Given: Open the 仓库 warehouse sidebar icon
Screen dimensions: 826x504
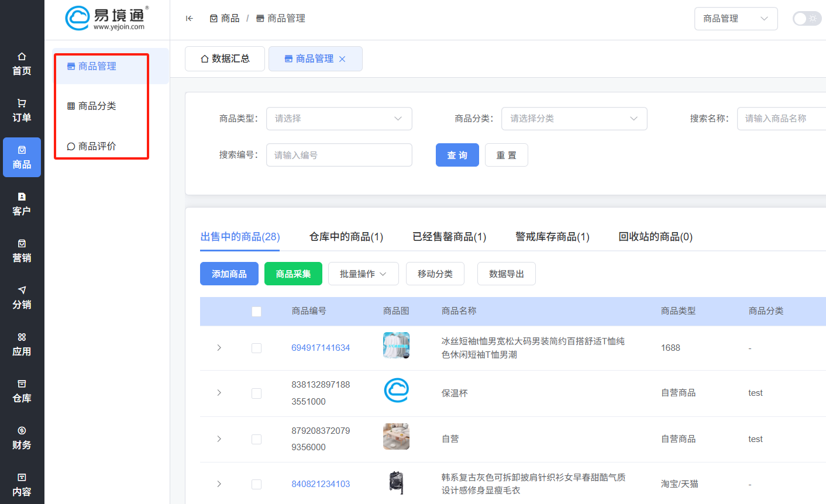Looking at the screenshot, I should pos(22,384).
